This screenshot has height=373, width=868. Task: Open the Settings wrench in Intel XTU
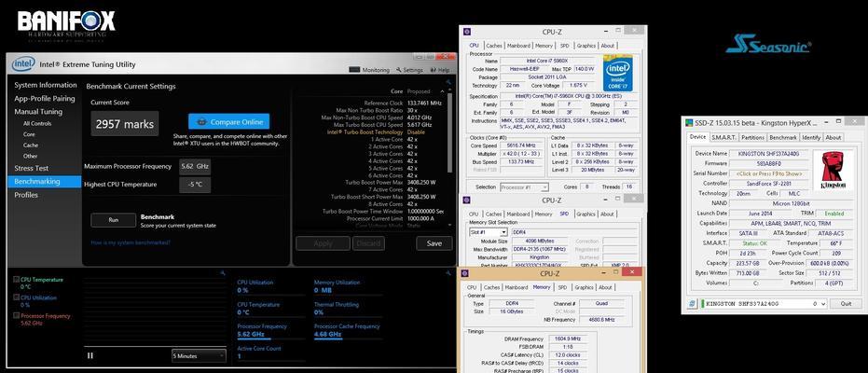[409, 70]
